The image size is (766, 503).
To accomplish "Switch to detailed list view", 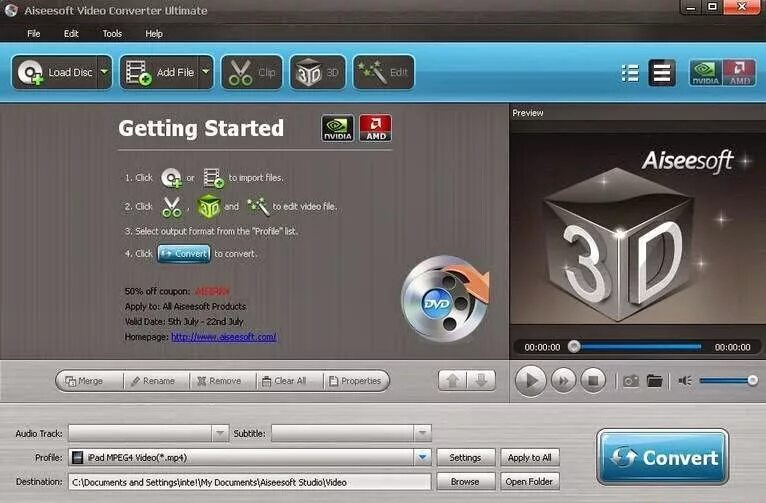I will coord(630,73).
